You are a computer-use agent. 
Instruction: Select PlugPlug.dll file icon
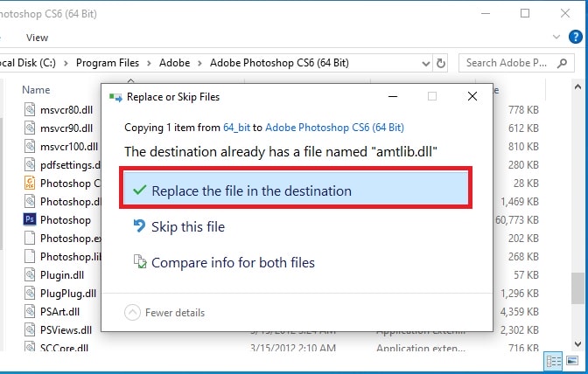point(30,293)
